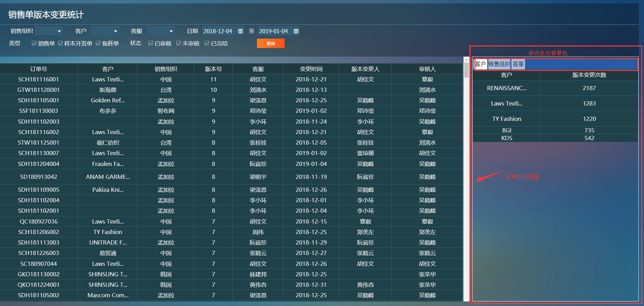Click the 订单号 column header
Image resolution: width=644 pixels, height=306 pixels.
tap(38, 69)
